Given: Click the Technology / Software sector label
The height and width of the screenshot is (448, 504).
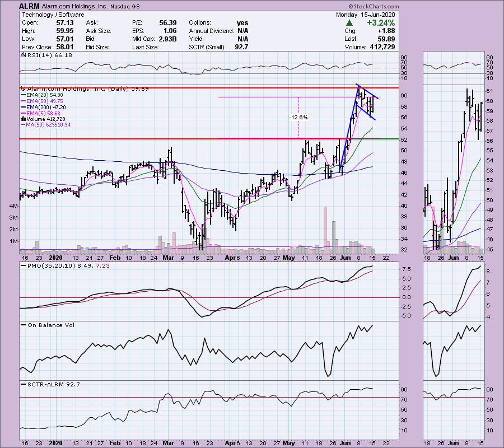Looking at the screenshot, I should click(x=53, y=15).
